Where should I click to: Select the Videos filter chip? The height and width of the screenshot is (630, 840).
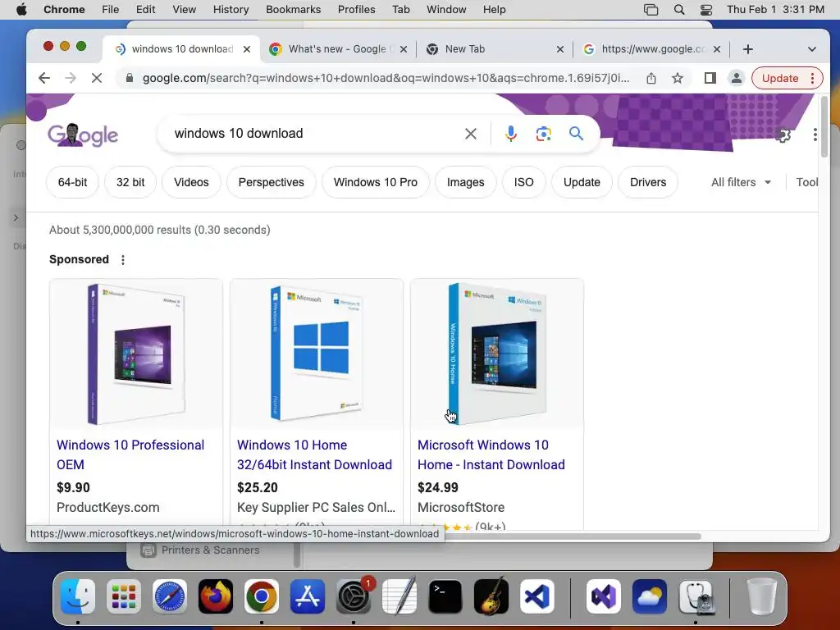(191, 182)
